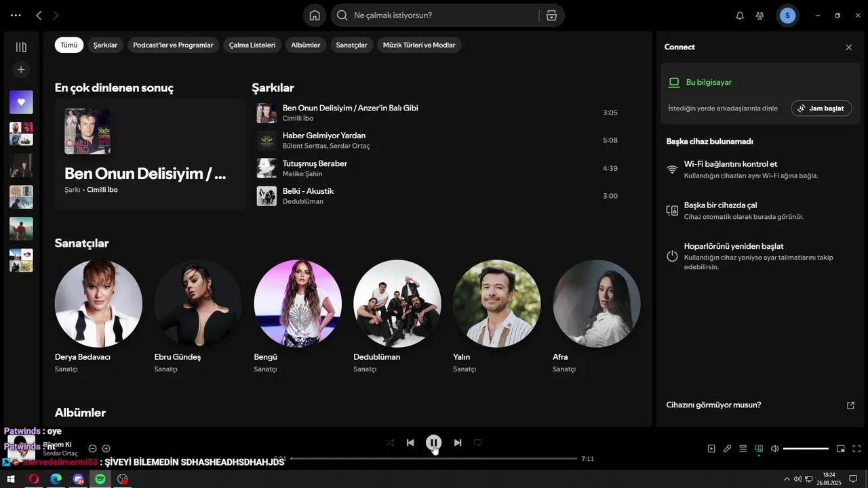
Task: Open the mini player icon
Action: click(841, 449)
